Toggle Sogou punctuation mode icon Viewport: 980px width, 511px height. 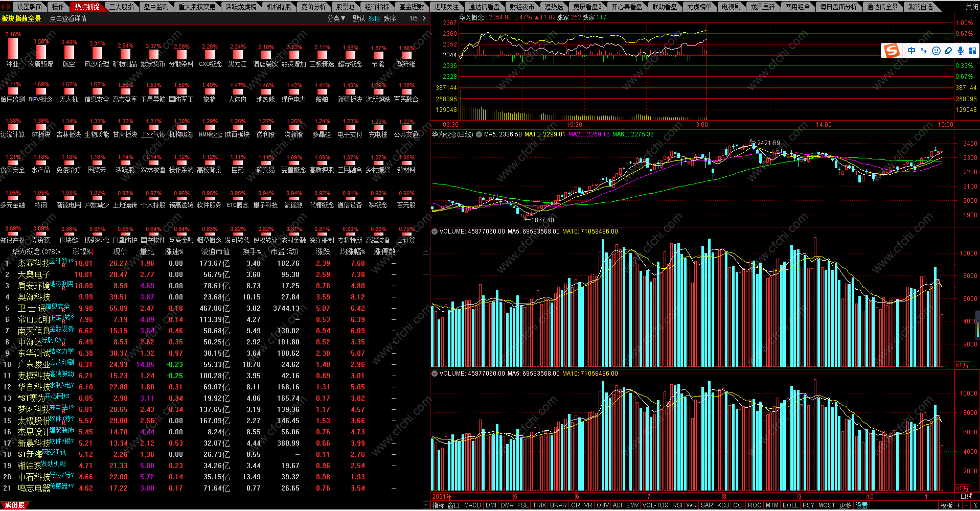[923, 51]
